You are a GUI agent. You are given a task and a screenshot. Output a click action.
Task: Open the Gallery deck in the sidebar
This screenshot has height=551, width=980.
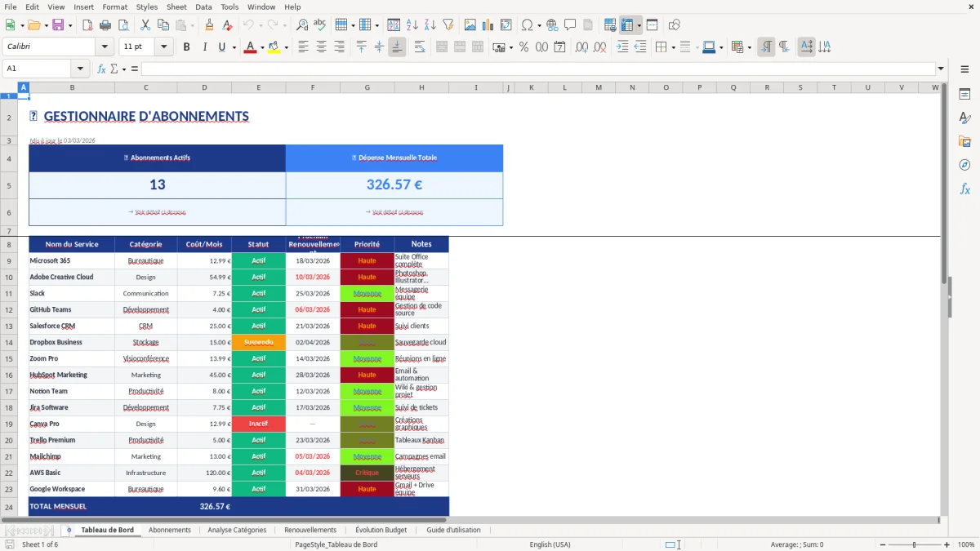click(965, 141)
